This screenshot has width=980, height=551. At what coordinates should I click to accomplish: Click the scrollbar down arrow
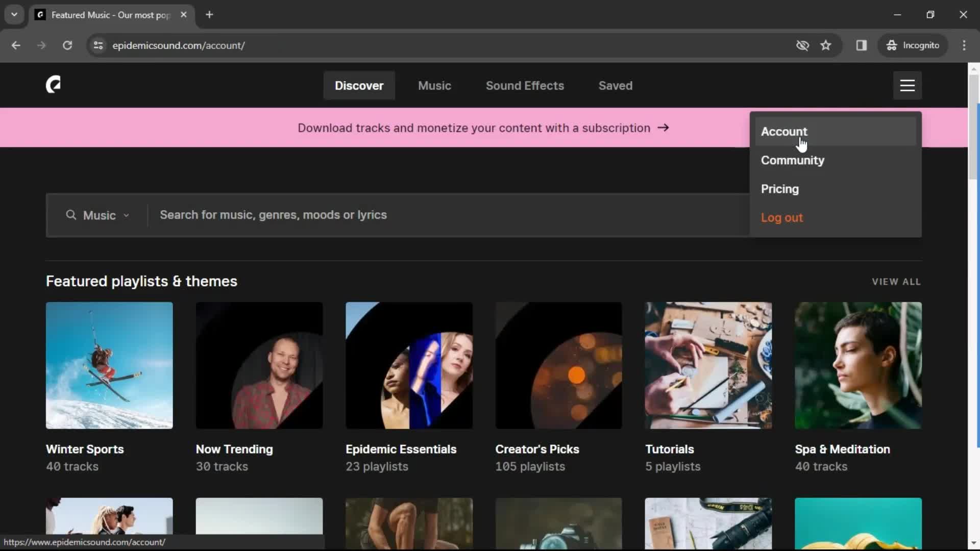tap(974, 543)
